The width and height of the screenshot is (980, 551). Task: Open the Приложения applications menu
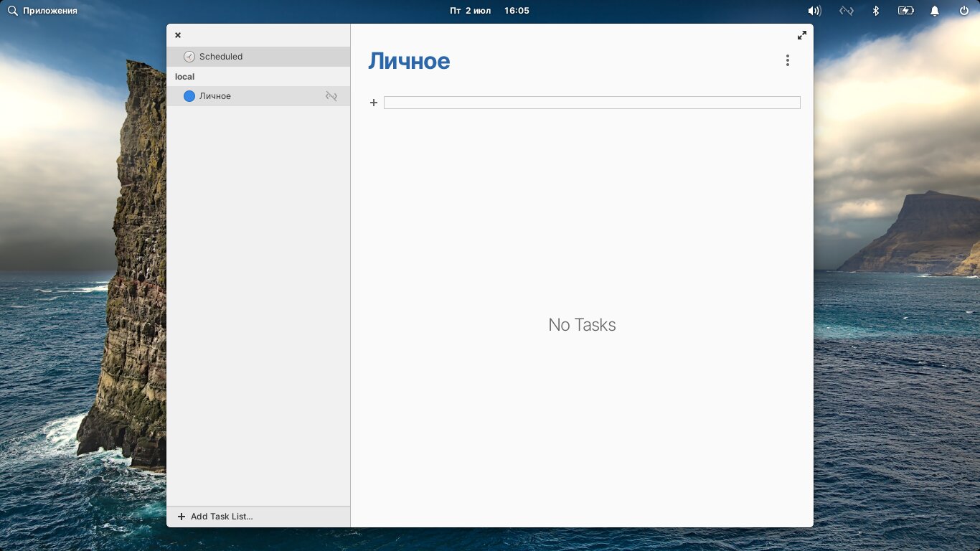pyautogui.click(x=42, y=11)
